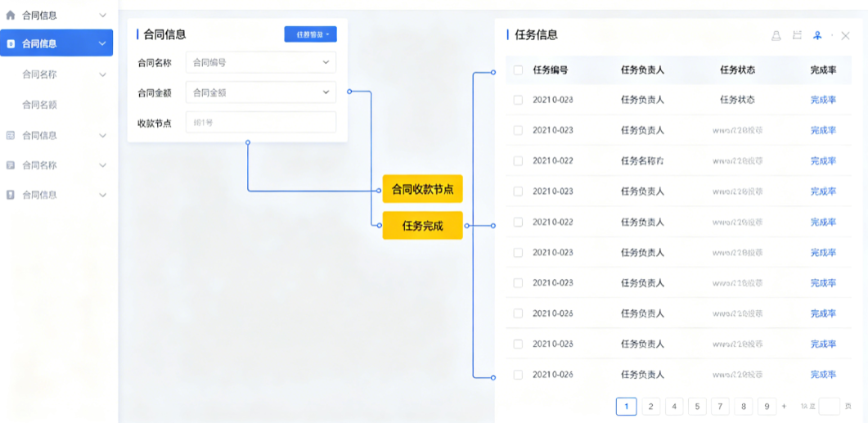This screenshot has height=423, width=868.
Task: Go to page 7 in pagination
Action: tap(720, 407)
